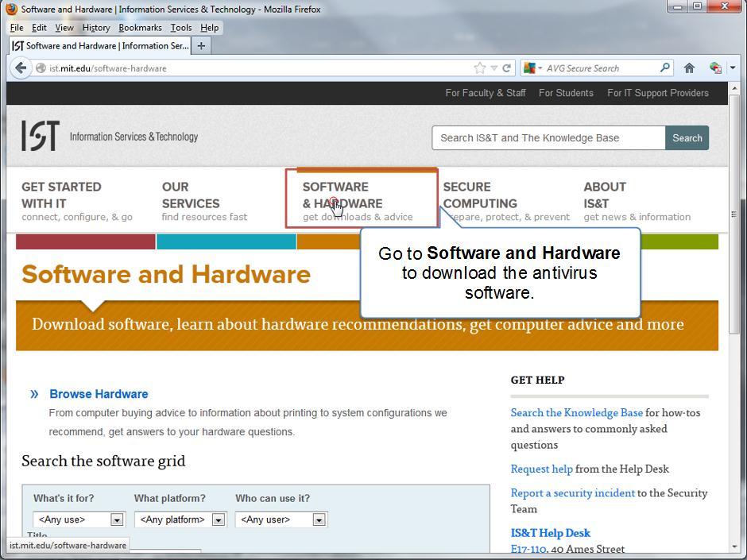Click the AVG toolbar extension icon

(715, 68)
